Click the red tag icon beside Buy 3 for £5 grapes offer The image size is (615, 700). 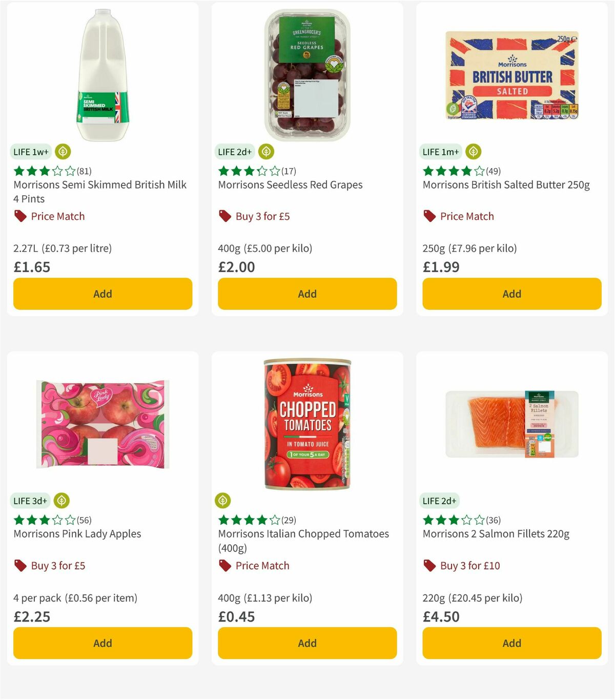tap(224, 216)
